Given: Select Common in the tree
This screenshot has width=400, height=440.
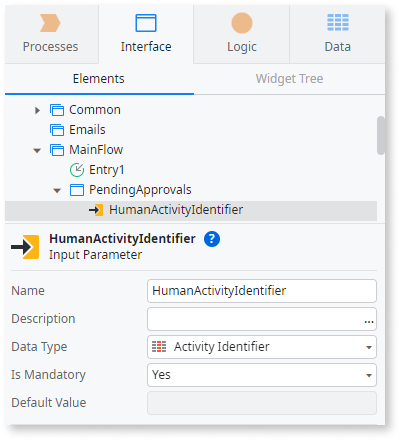Looking at the screenshot, I should pos(95,110).
